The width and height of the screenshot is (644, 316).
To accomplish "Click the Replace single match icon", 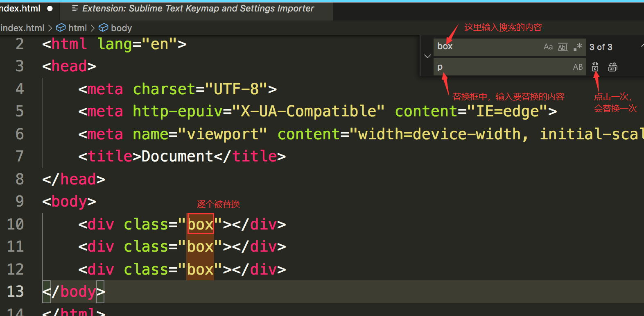I will 595,67.
